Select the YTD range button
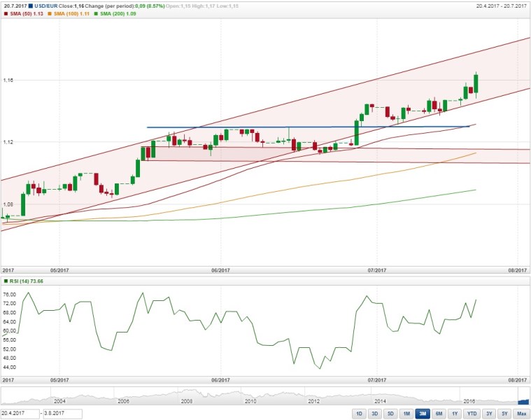This screenshot has height=420, width=531. (472, 414)
